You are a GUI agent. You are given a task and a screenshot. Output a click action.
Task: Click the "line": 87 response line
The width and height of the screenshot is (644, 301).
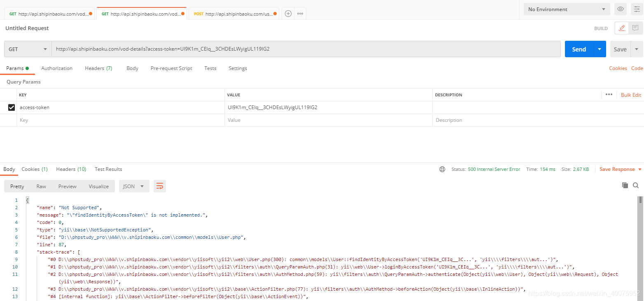[52, 245]
